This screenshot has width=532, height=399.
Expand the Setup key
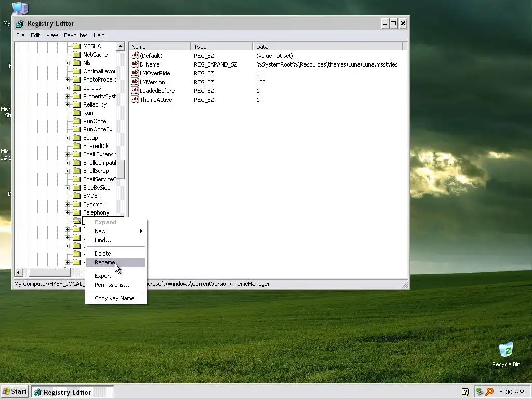67,138
